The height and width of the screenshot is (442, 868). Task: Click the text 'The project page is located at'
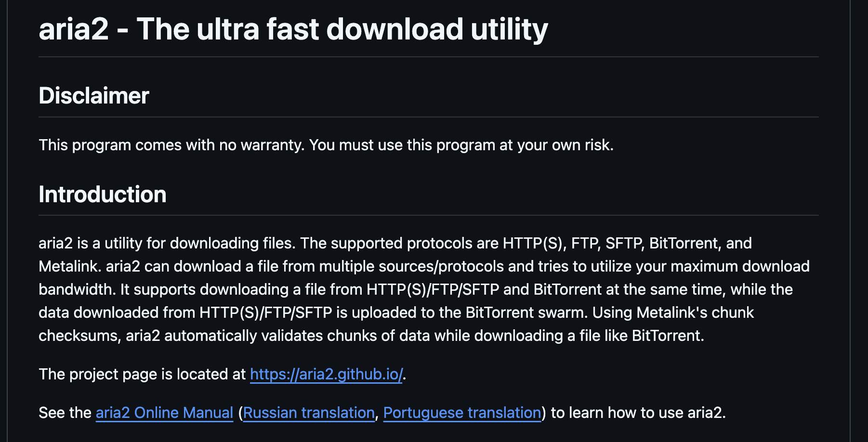coord(142,374)
